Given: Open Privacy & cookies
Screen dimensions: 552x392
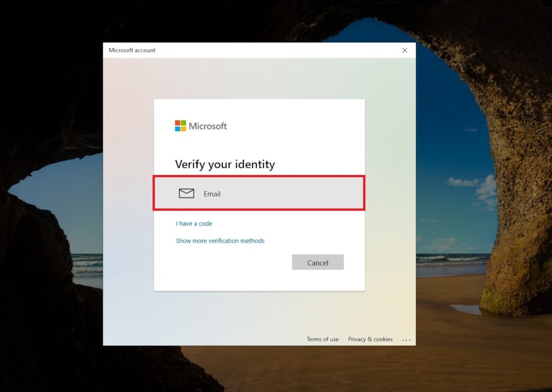Looking at the screenshot, I should coord(370,339).
